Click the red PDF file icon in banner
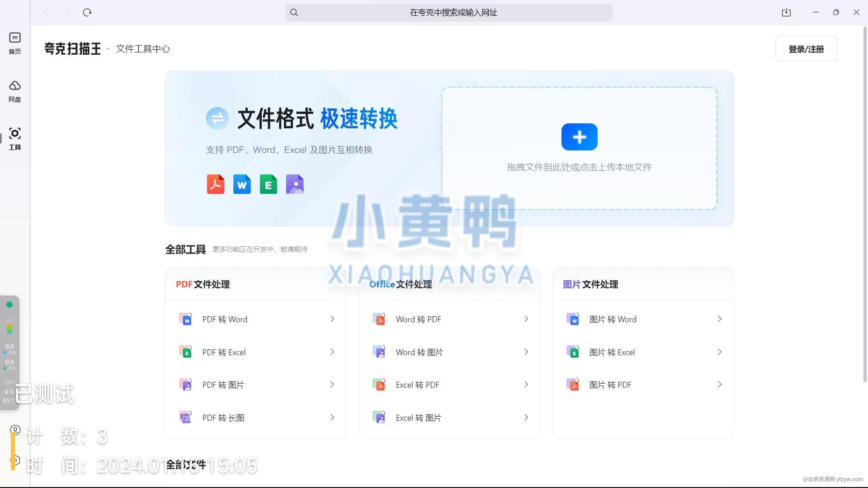868x488 pixels. [x=216, y=184]
